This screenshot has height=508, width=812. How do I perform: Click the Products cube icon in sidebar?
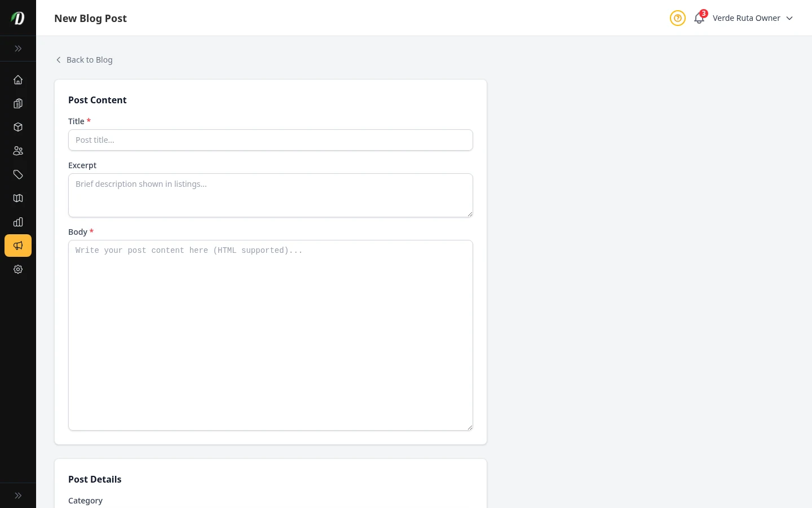click(x=18, y=127)
